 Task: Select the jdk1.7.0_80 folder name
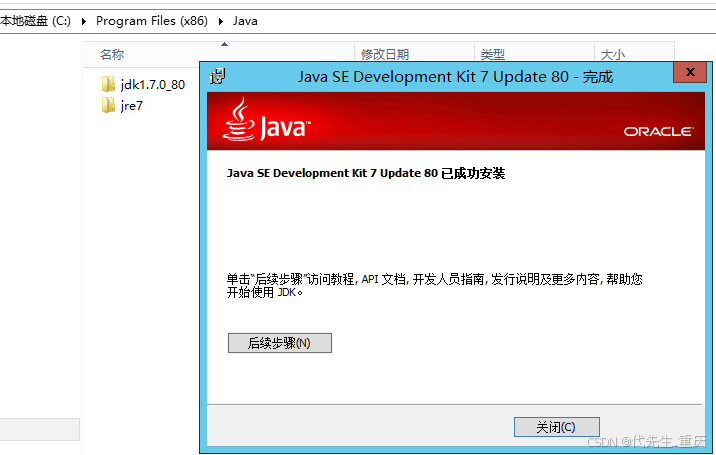click(153, 85)
